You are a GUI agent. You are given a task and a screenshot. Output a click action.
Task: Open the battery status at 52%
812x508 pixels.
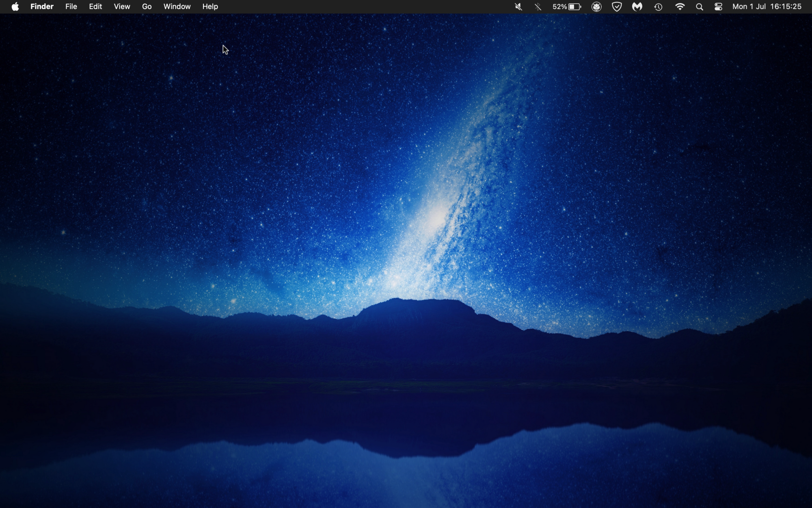(x=567, y=7)
